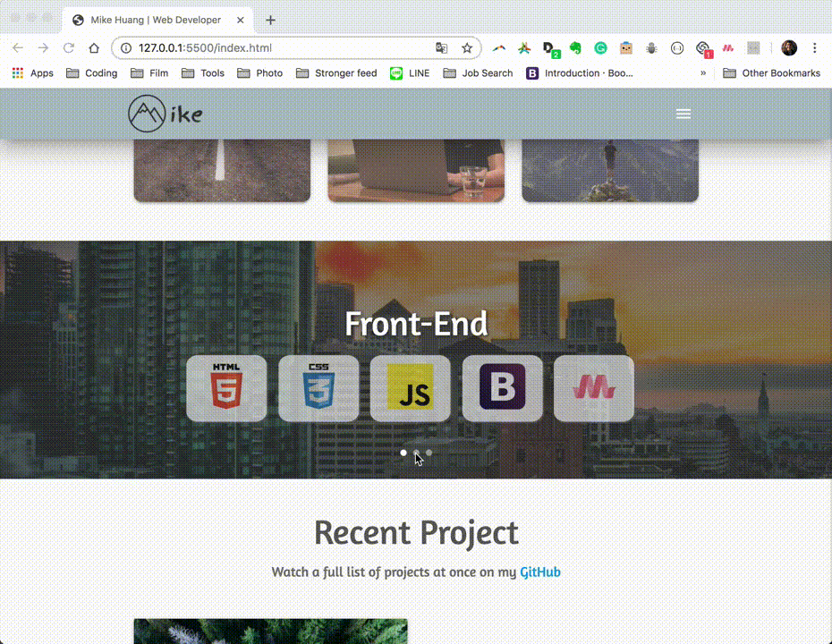This screenshot has width=832, height=644.
Task: Open the Grammarly green extension icon
Action: [600, 47]
